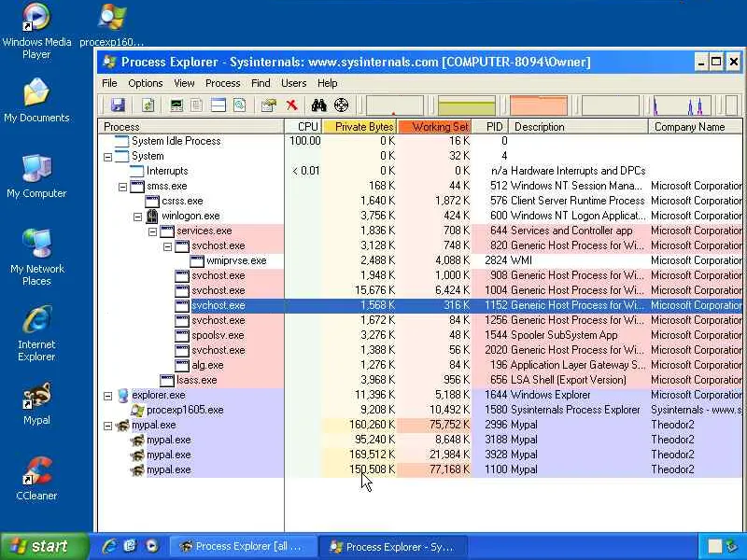The height and width of the screenshot is (560, 747).
Task: Collapse the System tree node
Action: [x=107, y=157]
